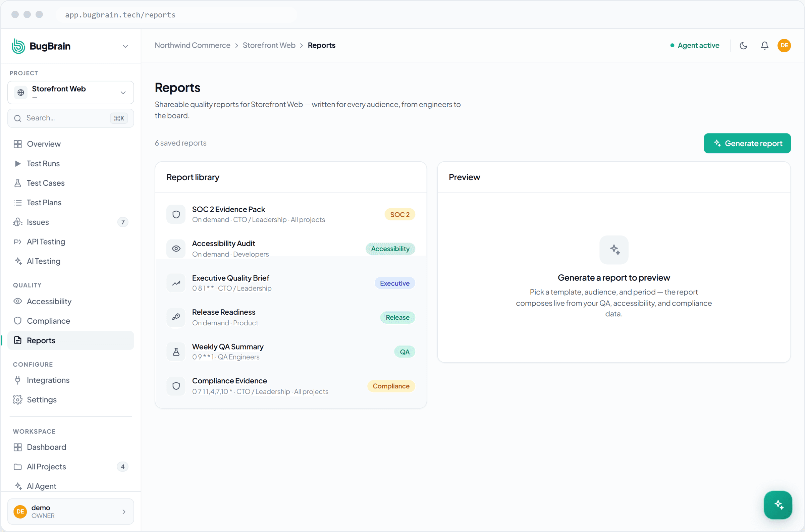Open the DE profile avatar in header
This screenshot has height=532, width=805.
point(784,46)
